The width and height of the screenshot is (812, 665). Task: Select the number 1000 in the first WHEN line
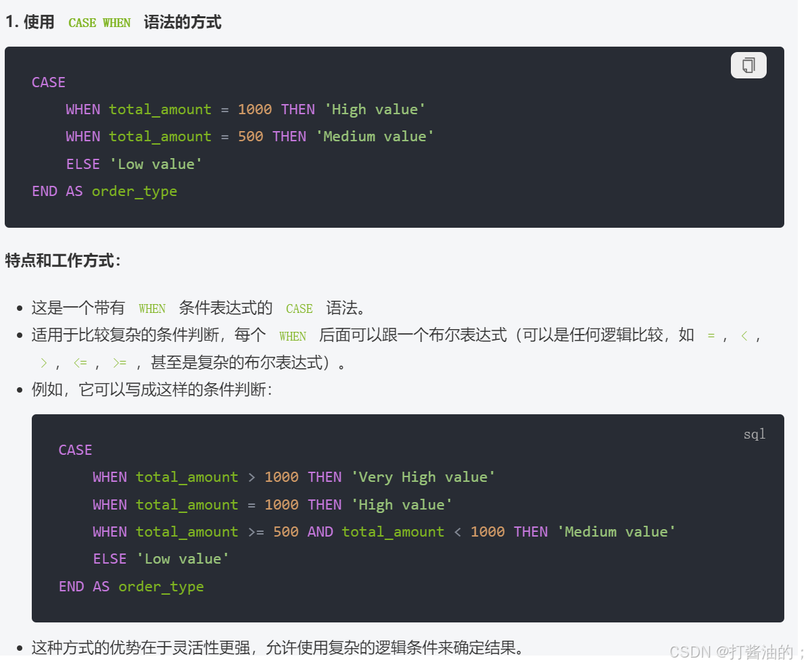[255, 109]
